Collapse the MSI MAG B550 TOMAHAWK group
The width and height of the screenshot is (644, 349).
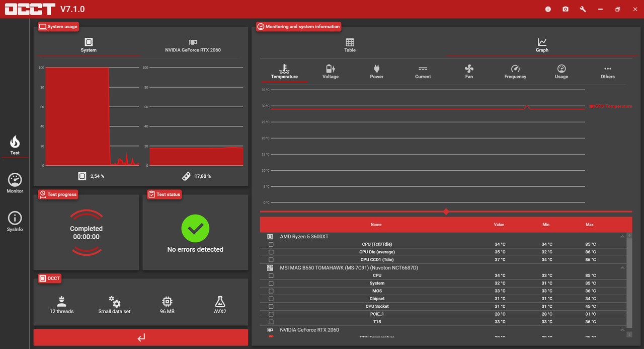click(x=622, y=268)
